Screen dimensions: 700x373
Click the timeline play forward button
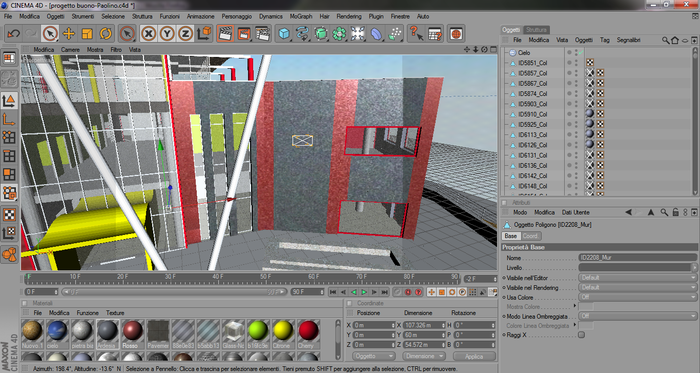tap(364, 292)
